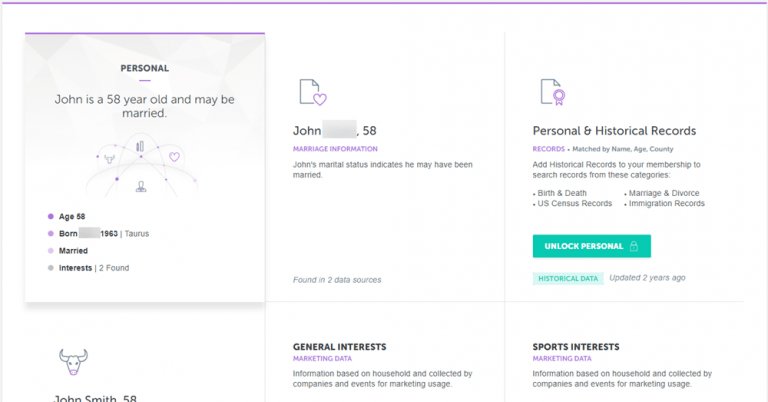This screenshot has width=768, height=402.
Task: Select the Interests 2 Found item
Action: click(x=89, y=268)
